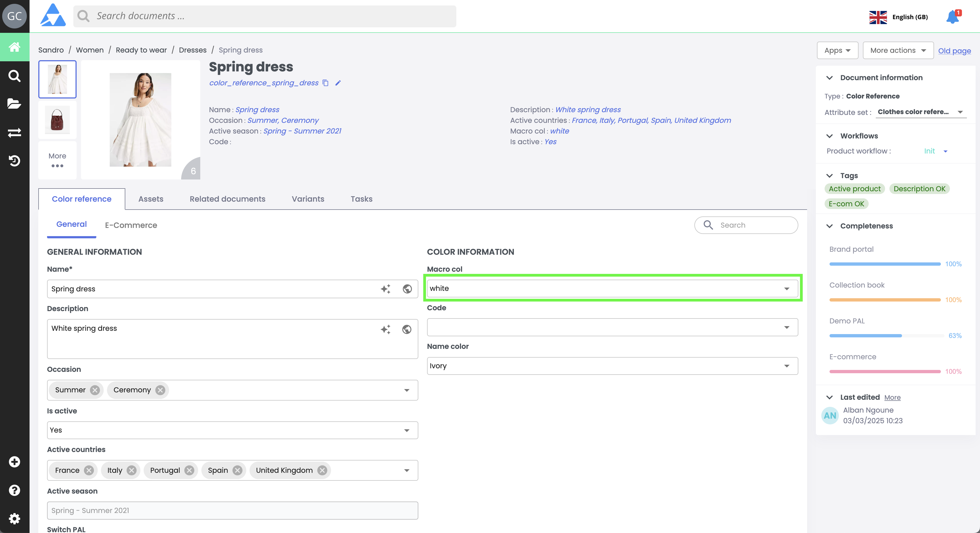Viewport: 980px width, 533px height.
Task: Expand the More actions dropdown
Action: click(898, 51)
